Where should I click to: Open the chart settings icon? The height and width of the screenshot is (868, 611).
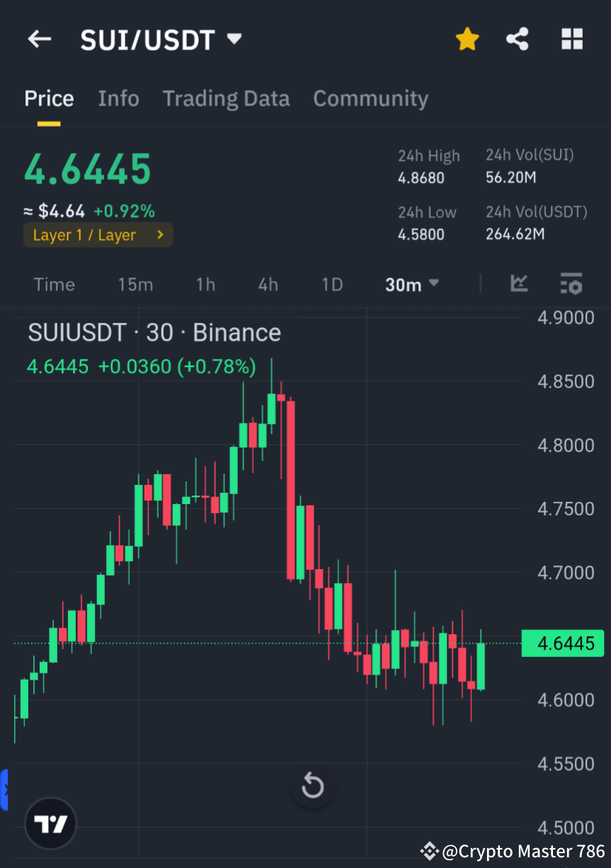pos(571,284)
